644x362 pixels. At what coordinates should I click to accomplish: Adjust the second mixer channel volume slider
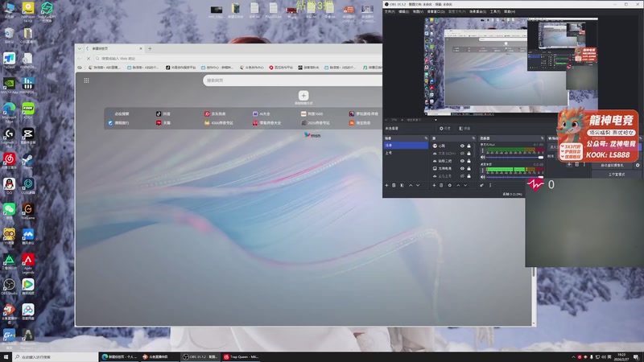515,177
